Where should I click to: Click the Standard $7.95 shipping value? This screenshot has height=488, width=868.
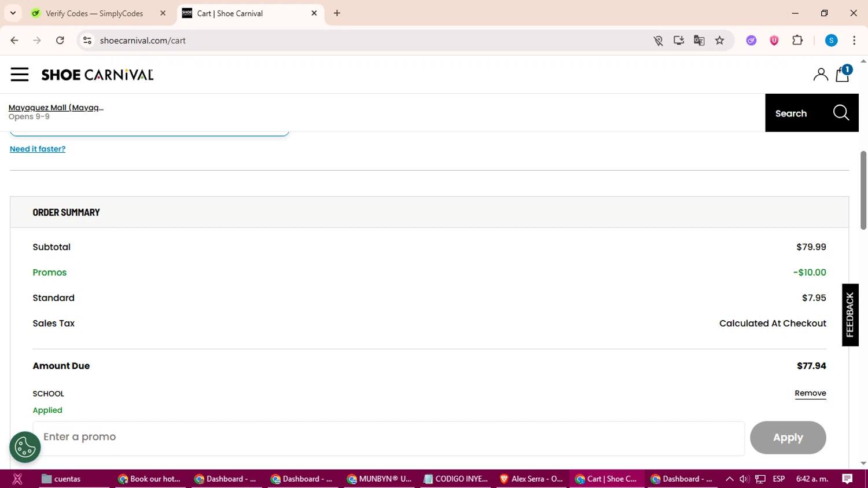tap(814, 298)
